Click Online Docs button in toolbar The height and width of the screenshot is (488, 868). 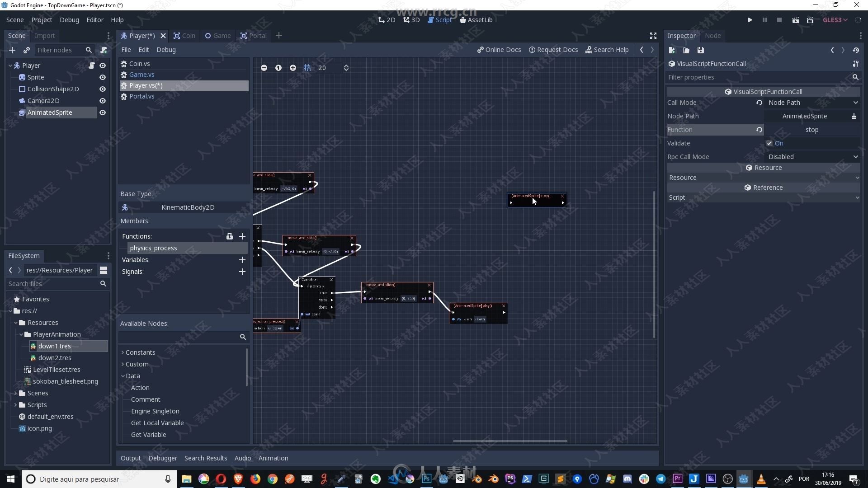click(x=499, y=49)
